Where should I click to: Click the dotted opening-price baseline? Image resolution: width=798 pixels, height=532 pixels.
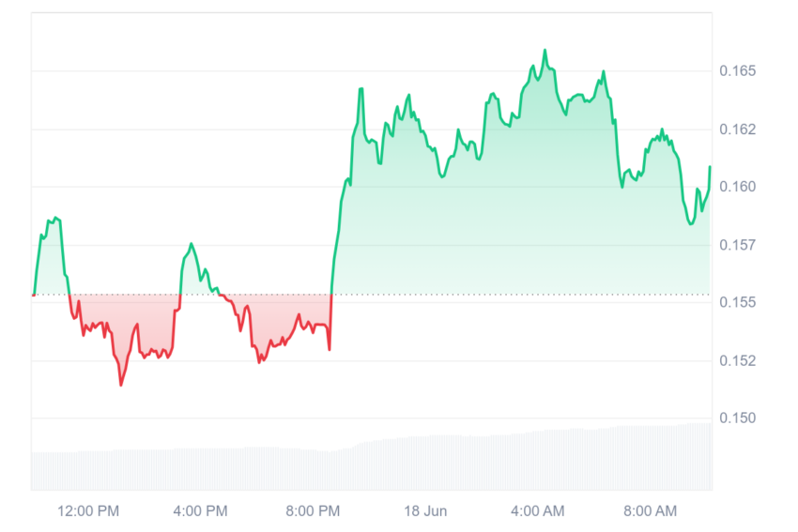click(x=371, y=295)
